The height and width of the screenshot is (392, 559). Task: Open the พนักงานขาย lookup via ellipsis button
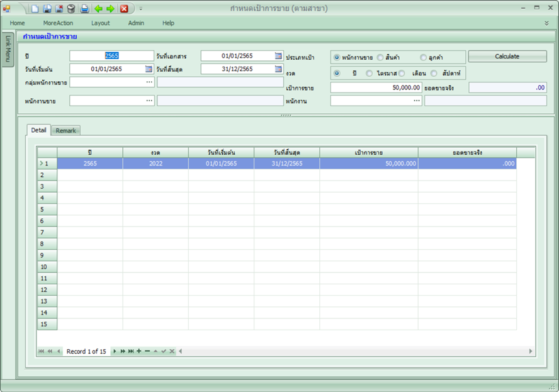tap(148, 100)
